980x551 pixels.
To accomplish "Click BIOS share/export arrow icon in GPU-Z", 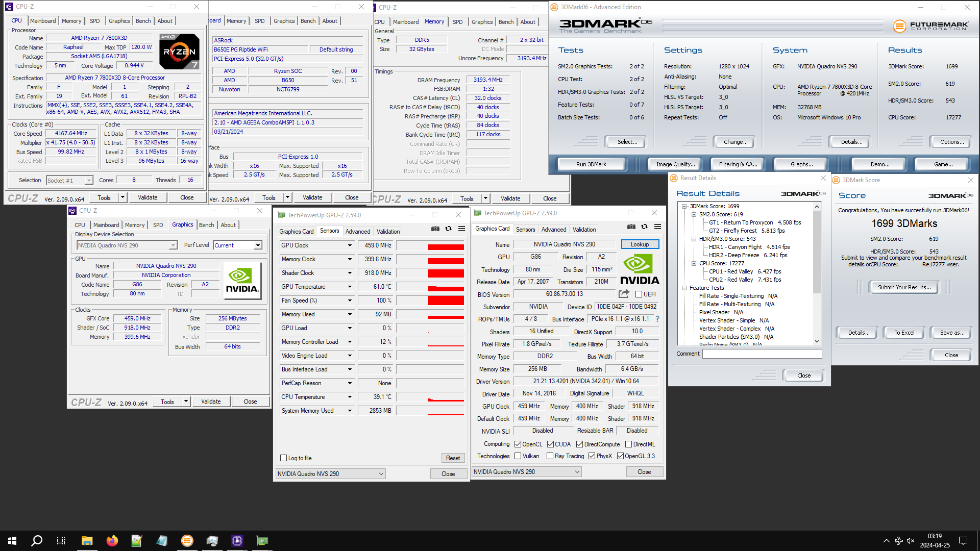I will 624,294.
